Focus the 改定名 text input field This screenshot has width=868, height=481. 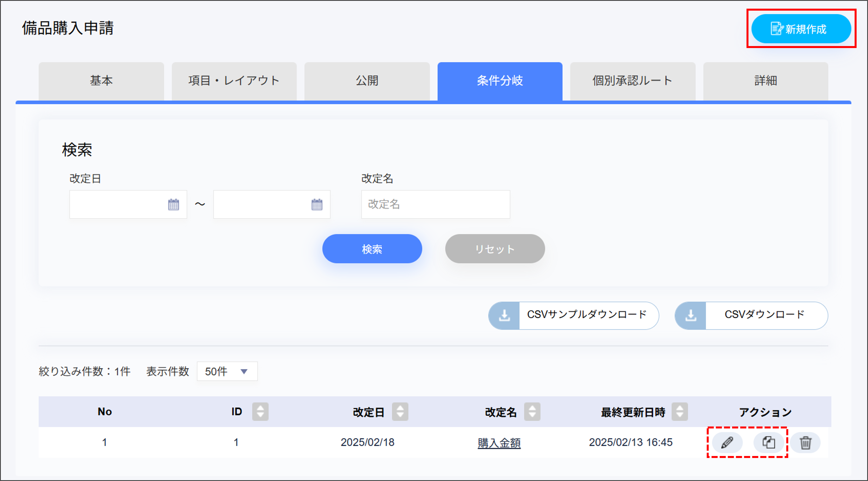tap(435, 204)
